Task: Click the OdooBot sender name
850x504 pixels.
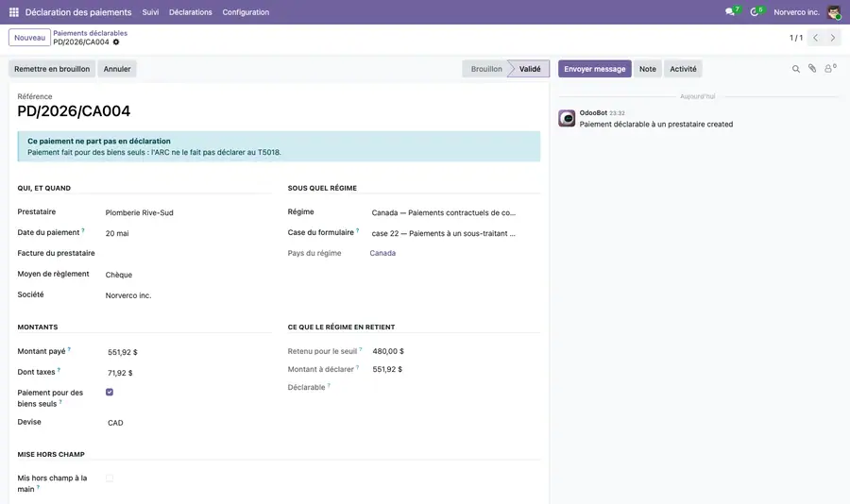Action: [593, 112]
